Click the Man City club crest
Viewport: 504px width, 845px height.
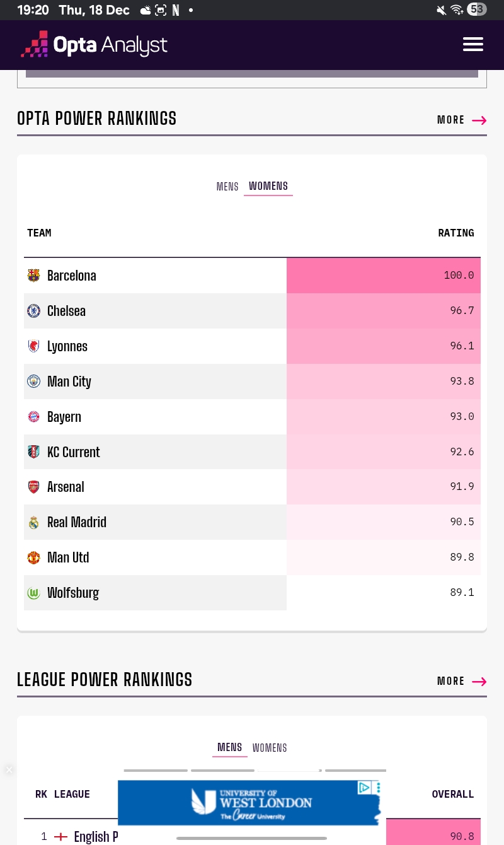pos(34,382)
